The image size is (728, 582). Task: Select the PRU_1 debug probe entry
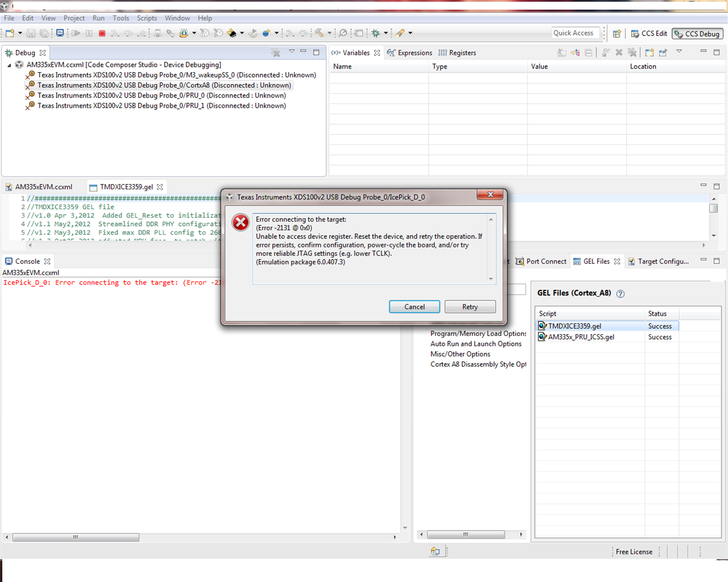point(156,106)
